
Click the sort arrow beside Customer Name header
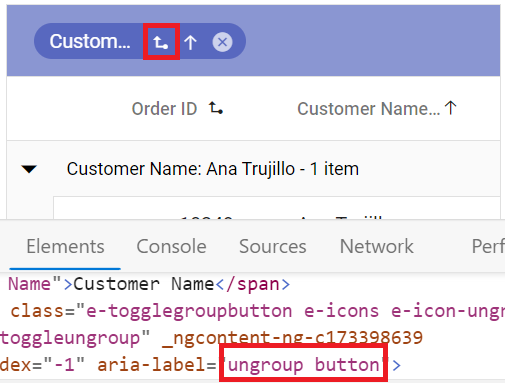(x=451, y=108)
